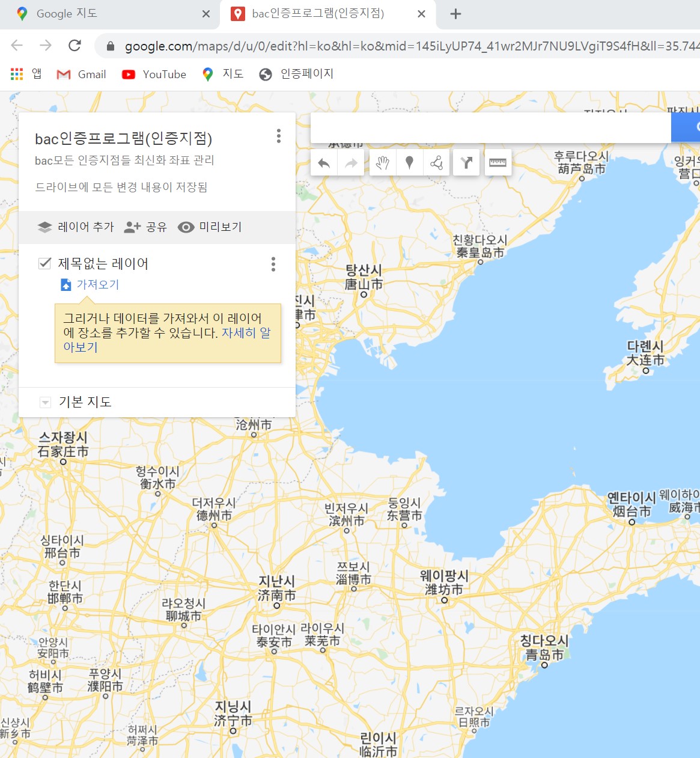Click the map search input field
700x758 pixels.
[x=491, y=127]
